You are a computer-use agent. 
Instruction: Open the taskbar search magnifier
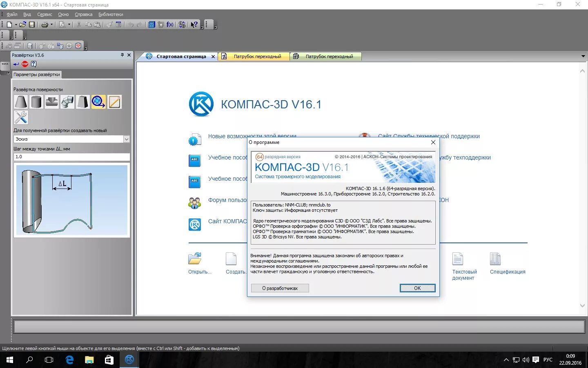pos(29,360)
